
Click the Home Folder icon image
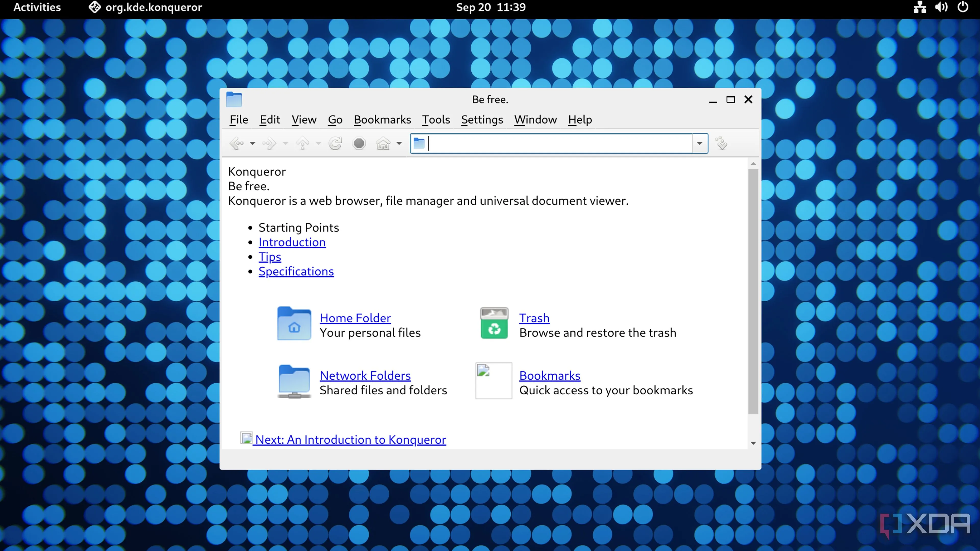tap(294, 323)
